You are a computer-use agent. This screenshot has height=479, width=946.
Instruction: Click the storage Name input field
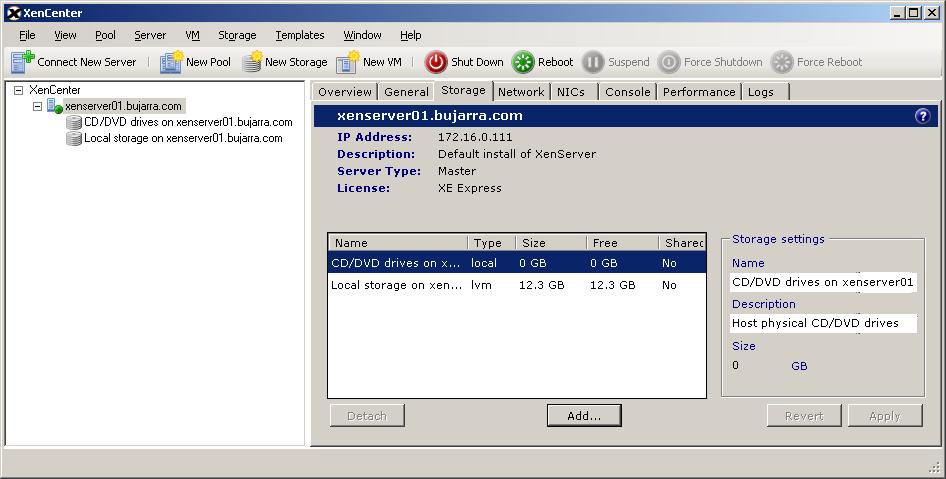(824, 282)
